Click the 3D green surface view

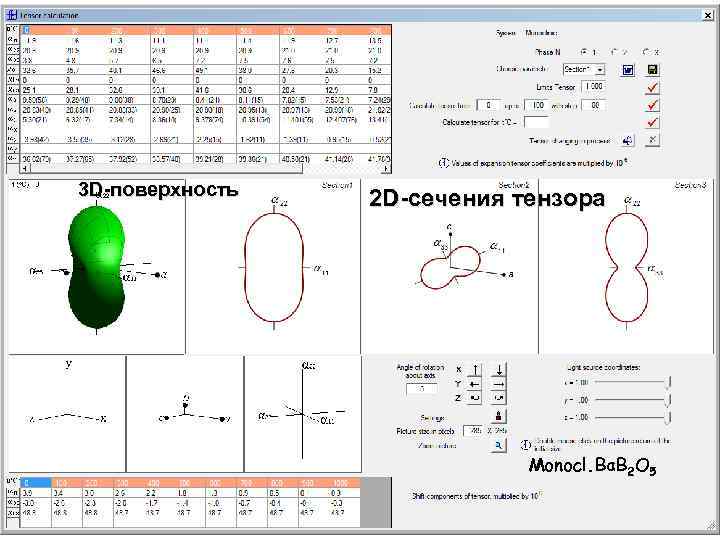pos(96,267)
